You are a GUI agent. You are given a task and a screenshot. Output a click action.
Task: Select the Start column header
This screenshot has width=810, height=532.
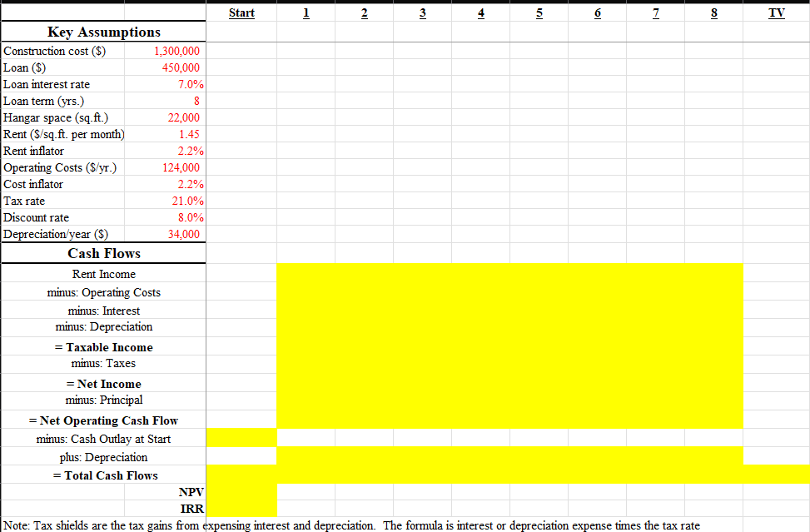[241, 13]
